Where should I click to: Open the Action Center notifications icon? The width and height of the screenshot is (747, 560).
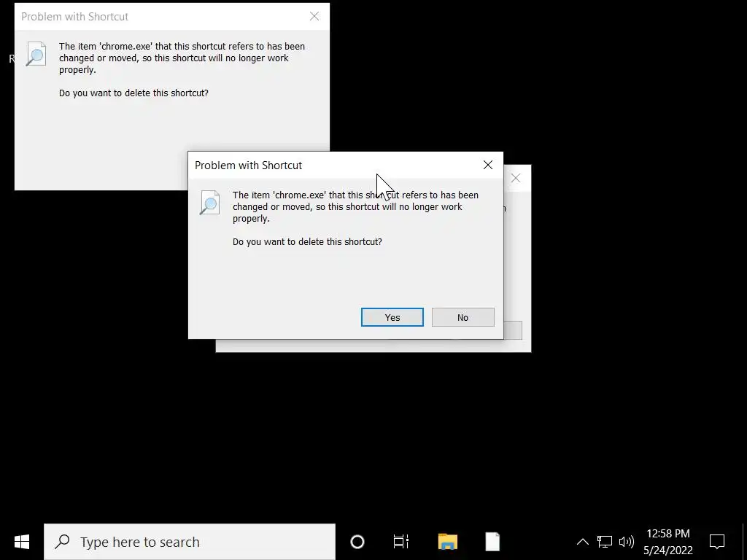point(717,542)
